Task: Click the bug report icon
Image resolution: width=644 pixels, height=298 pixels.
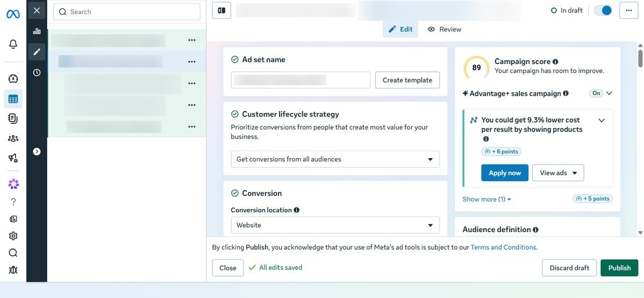Action: tap(13, 270)
